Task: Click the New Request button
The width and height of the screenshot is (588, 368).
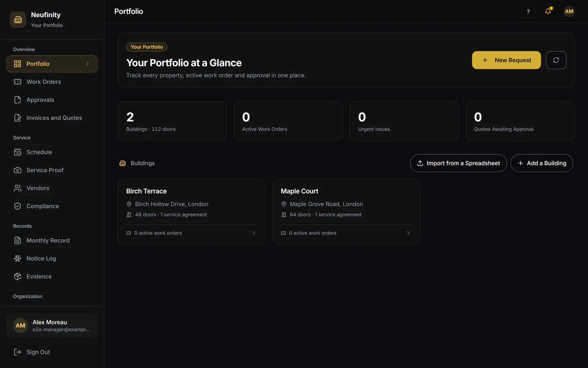Action: pyautogui.click(x=506, y=60)
